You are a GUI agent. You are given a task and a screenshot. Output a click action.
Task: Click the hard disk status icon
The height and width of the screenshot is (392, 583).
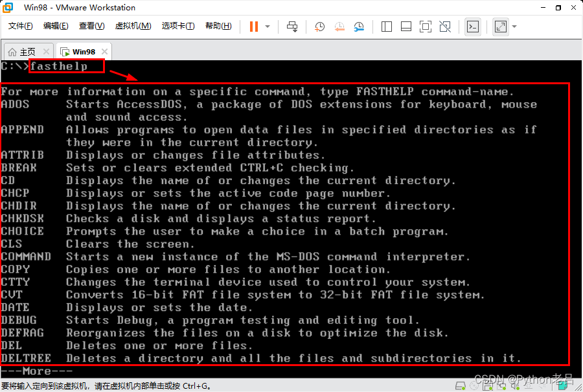click(x=461, y=386)
